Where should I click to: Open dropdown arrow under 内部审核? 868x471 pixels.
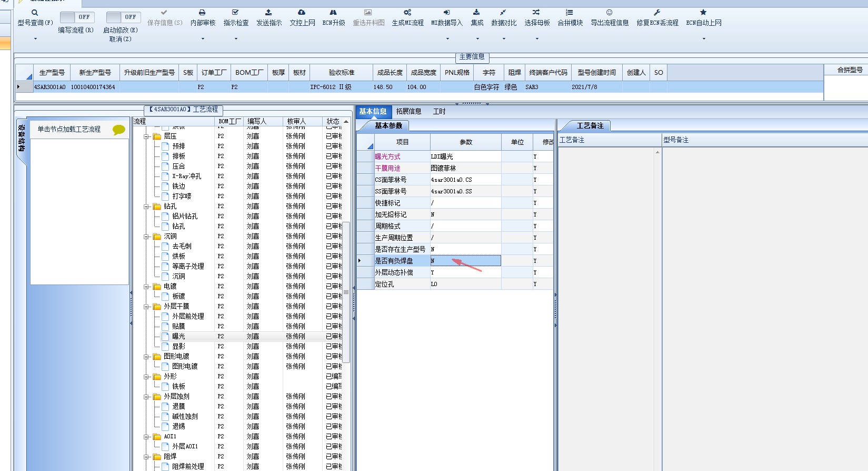(203, 39)
